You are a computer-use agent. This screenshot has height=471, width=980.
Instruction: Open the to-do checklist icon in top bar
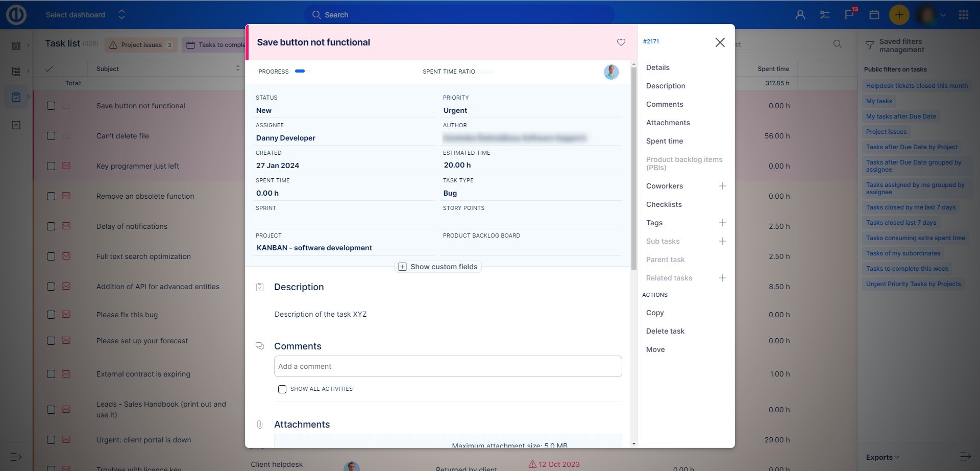click(825, 15)
